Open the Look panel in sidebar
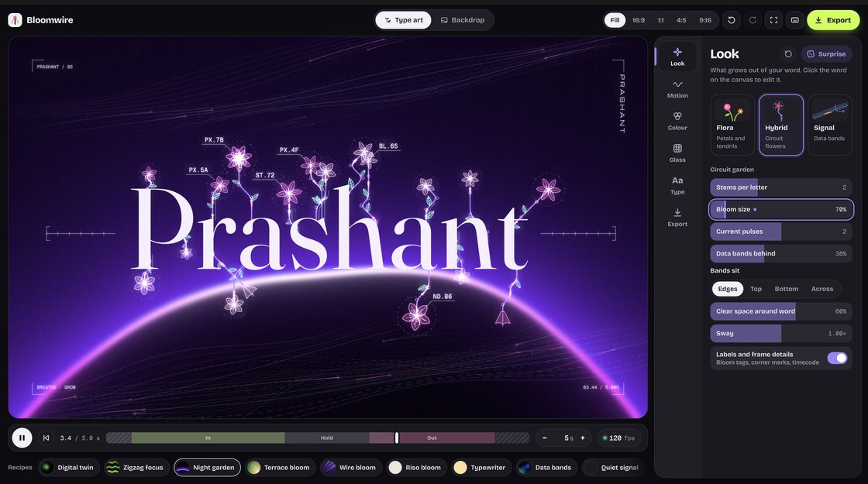 point(677,57)
